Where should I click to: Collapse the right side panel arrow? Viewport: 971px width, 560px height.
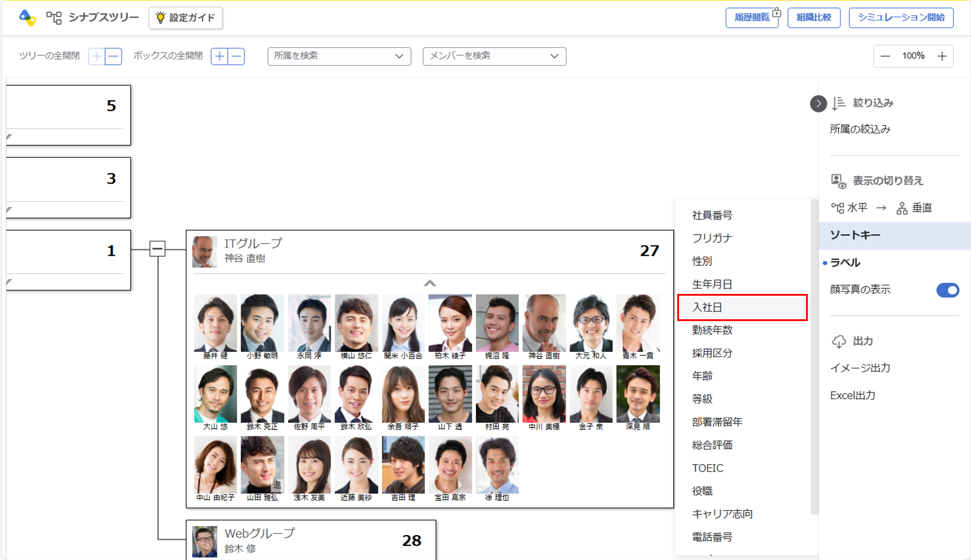coord(818,103)
